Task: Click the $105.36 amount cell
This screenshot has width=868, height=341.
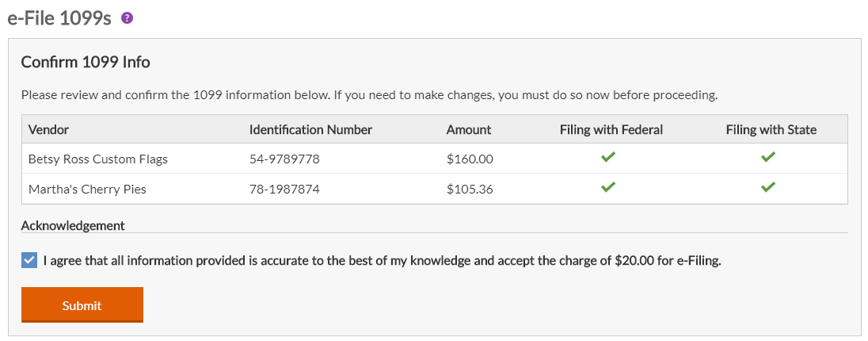Action: pyautogui.click(x=470, y=190)
